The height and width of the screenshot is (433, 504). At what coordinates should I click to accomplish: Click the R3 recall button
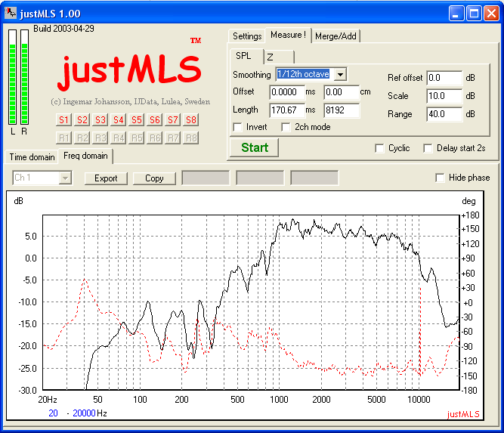pos(100,138)
